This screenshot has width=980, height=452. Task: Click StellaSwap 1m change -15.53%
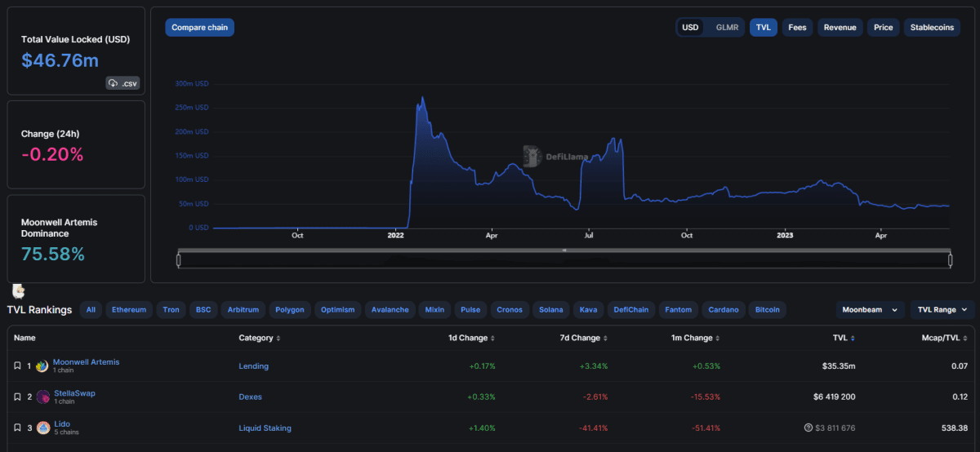[706, 397]
